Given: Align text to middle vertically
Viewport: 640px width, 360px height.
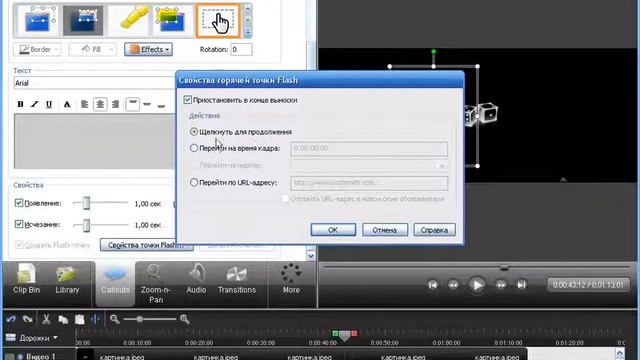Looking at the screenshot, I should 147,104.
